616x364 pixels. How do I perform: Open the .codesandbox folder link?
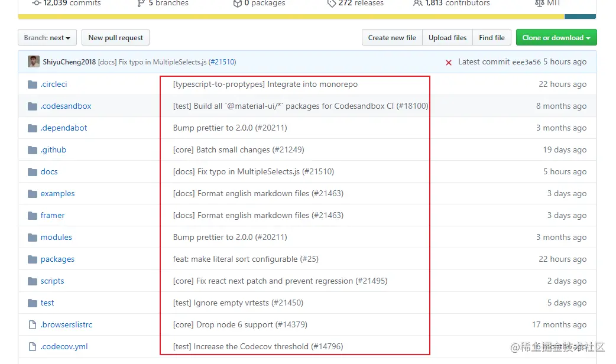pos(66,106)
